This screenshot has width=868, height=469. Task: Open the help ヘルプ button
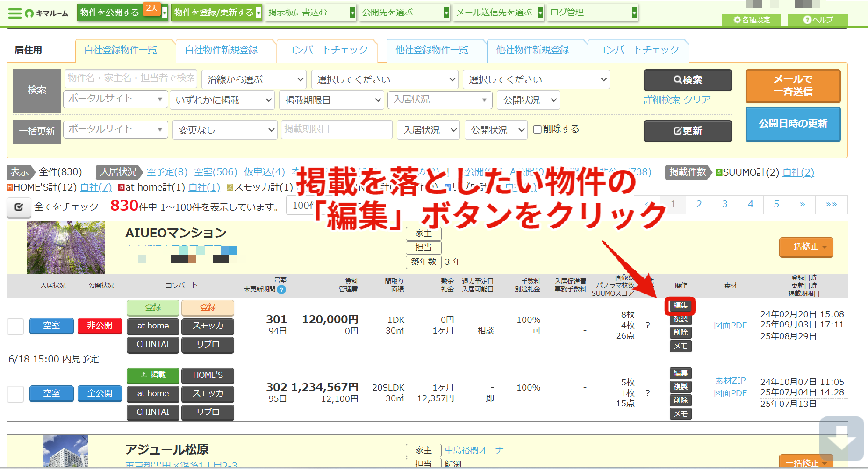pos(818,20)
